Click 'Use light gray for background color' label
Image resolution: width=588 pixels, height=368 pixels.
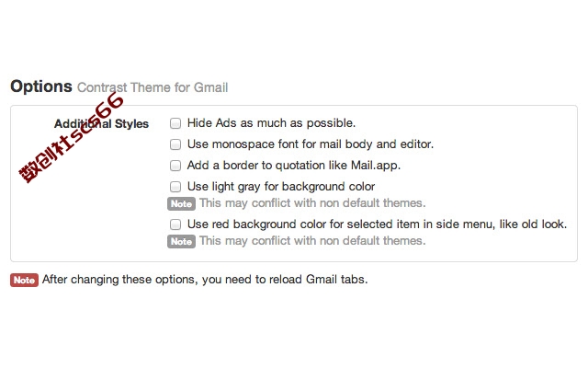(281, 187)
